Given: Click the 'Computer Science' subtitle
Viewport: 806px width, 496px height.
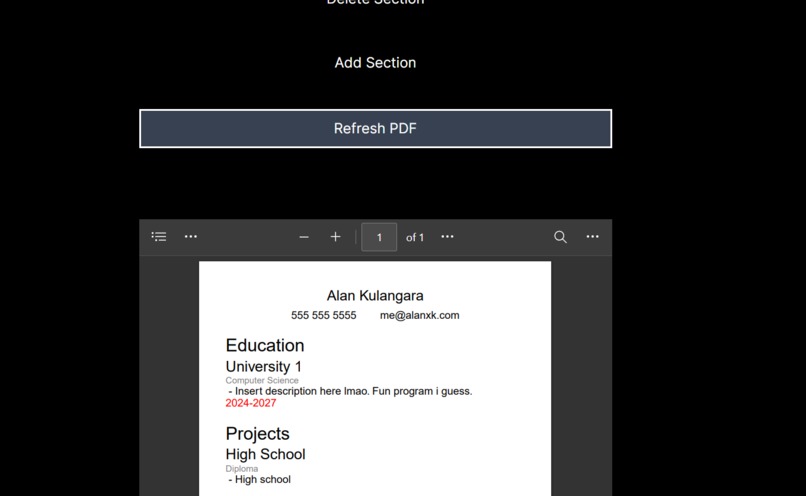Looking at the screenshot, I should point(262,380).
